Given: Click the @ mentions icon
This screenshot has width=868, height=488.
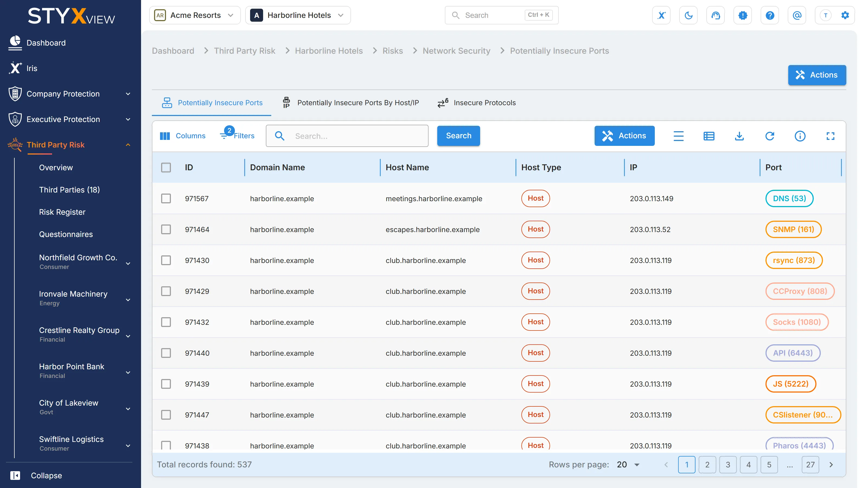Looking at the screenshot, I should point(797,15).
